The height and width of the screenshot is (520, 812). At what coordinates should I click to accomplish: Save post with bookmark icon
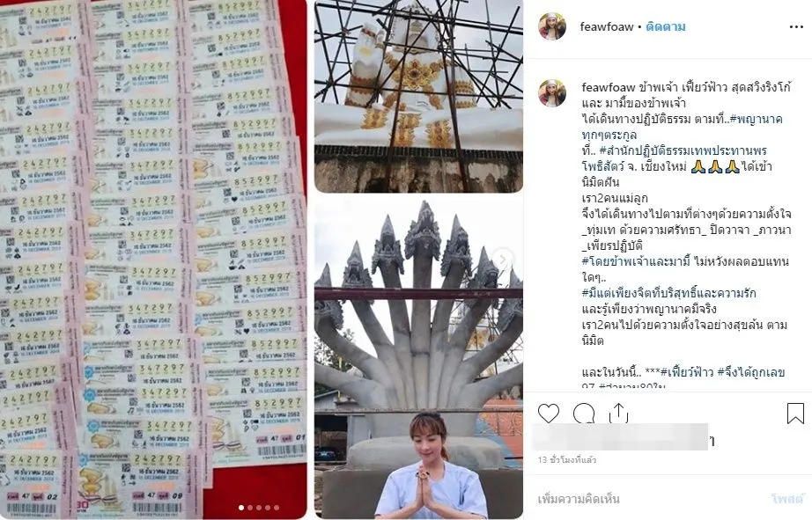click(x=795, y=413)
